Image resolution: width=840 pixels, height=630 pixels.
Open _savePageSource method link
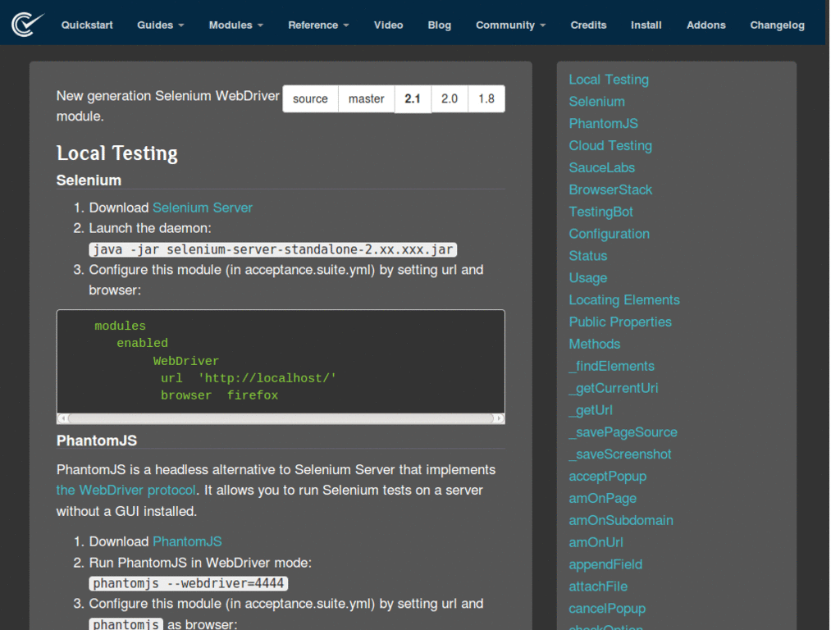coord(623,432)
